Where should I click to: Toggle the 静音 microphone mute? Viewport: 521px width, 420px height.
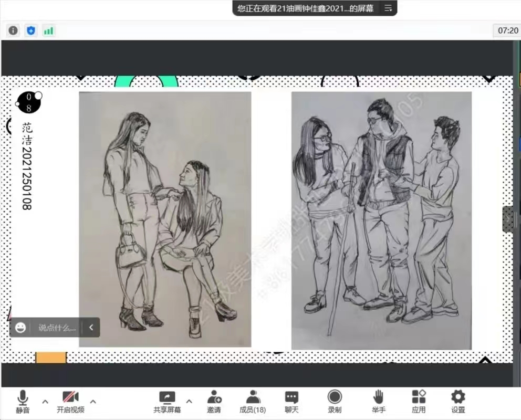23,401
